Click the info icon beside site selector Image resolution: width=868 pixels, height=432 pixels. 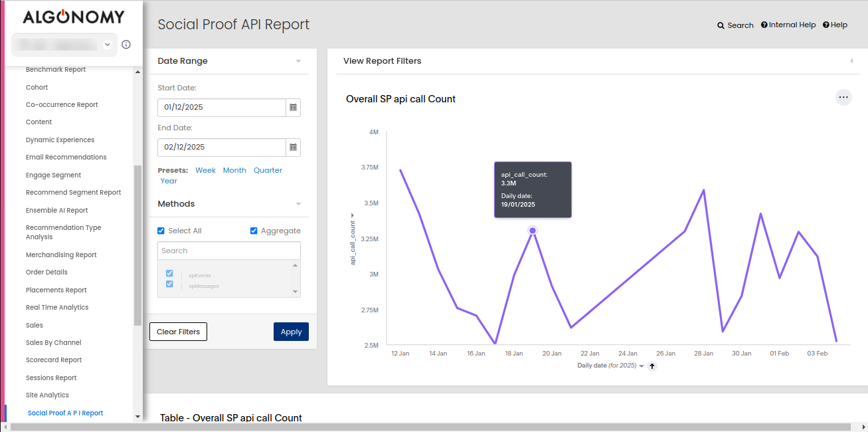[126, 45]
